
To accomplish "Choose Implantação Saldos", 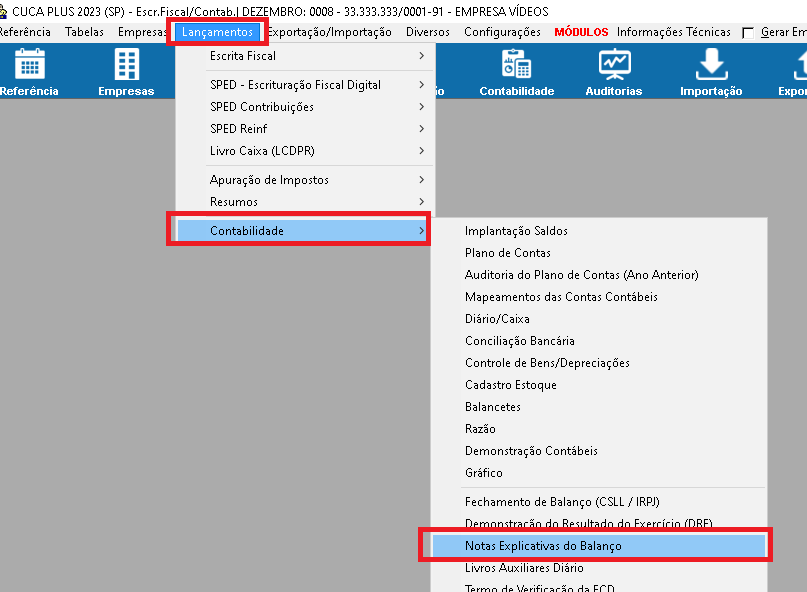I will pyautogui.click(x=599, y=231).
